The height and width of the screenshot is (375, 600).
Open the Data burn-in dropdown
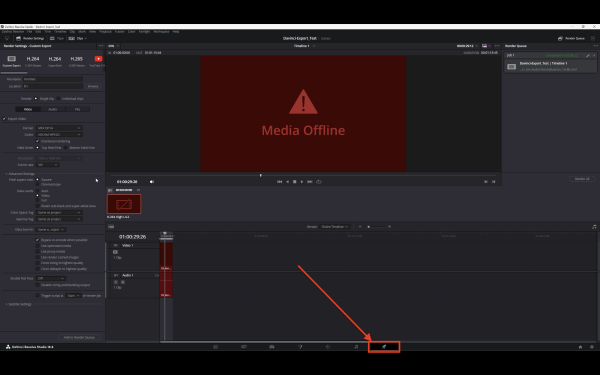(51, 230)
